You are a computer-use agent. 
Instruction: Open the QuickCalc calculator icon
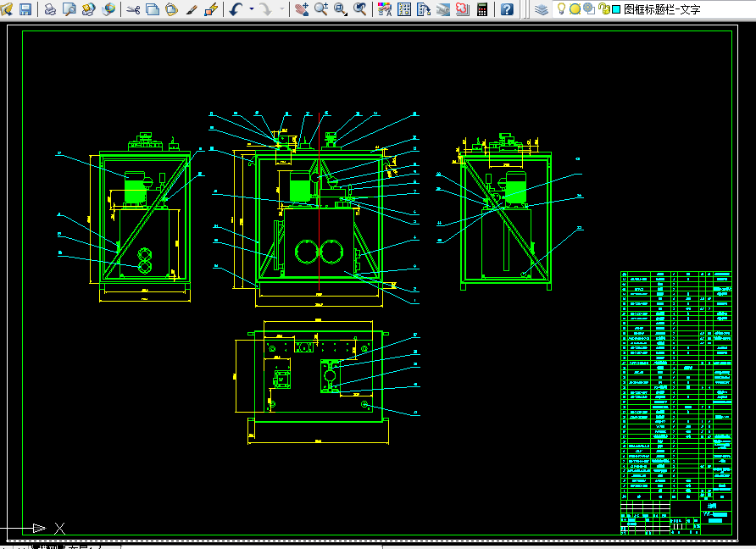click(481, 8)
